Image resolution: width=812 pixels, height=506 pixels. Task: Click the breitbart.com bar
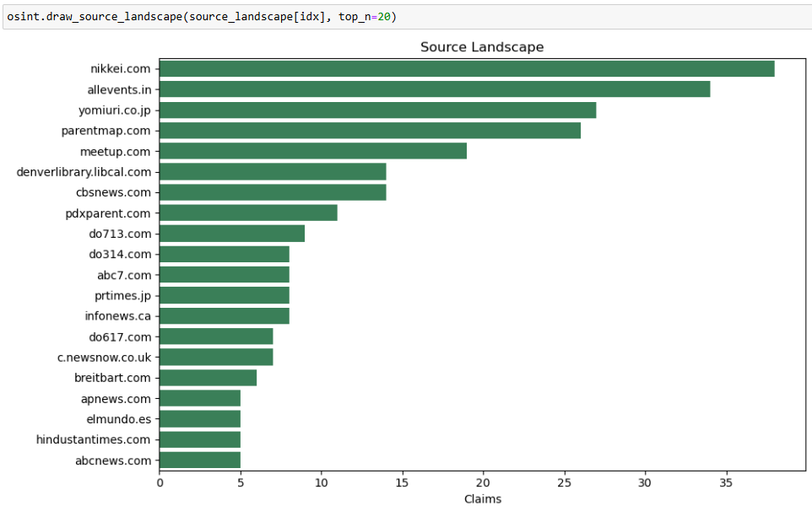208,378
